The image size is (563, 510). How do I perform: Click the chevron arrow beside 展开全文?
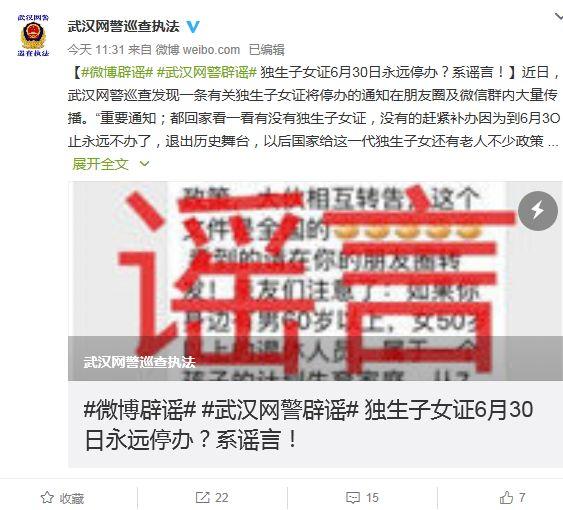[x=144, y=164]
